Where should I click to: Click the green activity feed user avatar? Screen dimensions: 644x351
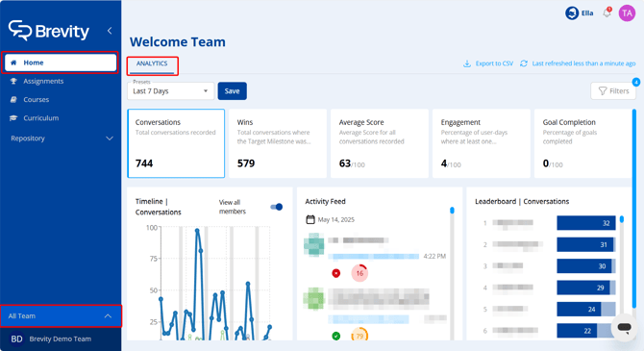click(313, 298)
